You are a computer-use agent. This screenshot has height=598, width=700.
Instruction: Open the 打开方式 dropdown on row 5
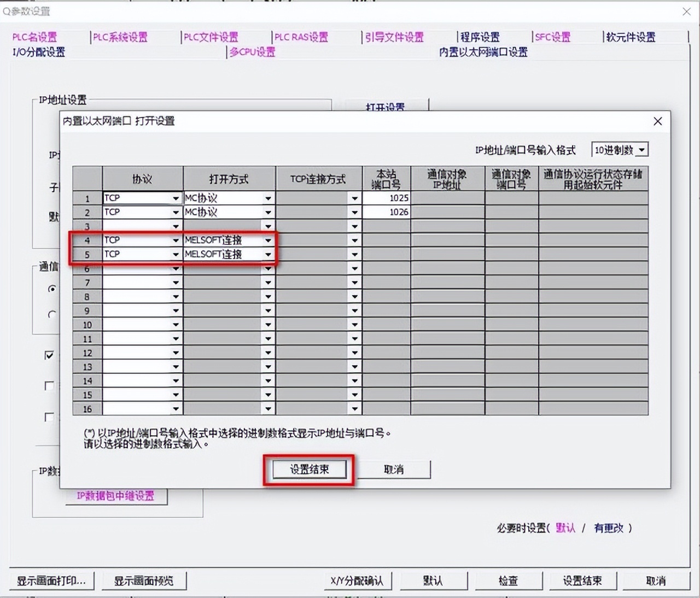(268, 254)
